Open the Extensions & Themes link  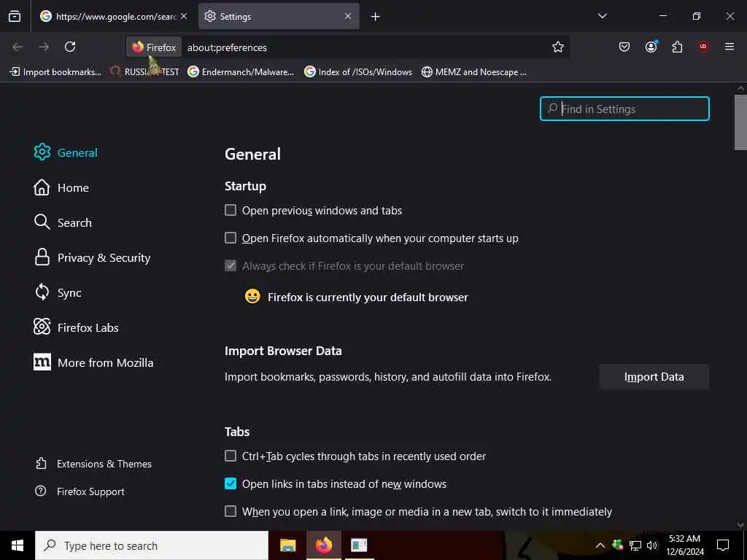(x=93, y=464)
